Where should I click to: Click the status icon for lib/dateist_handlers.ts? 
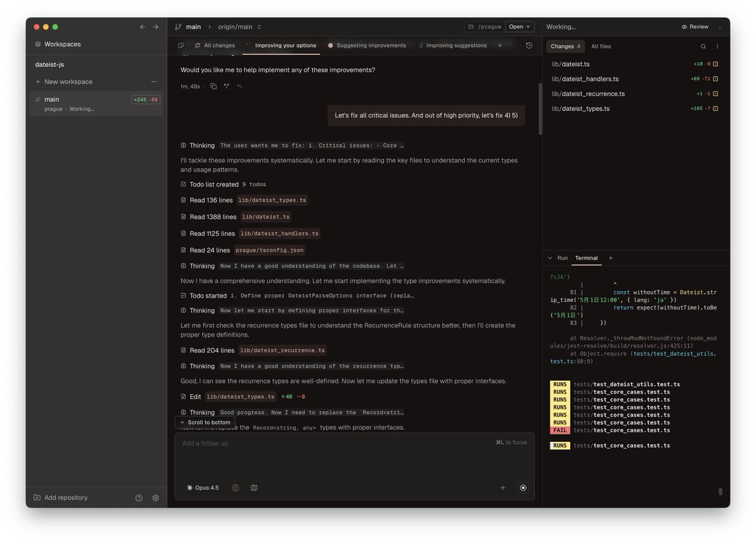point(716,79)
